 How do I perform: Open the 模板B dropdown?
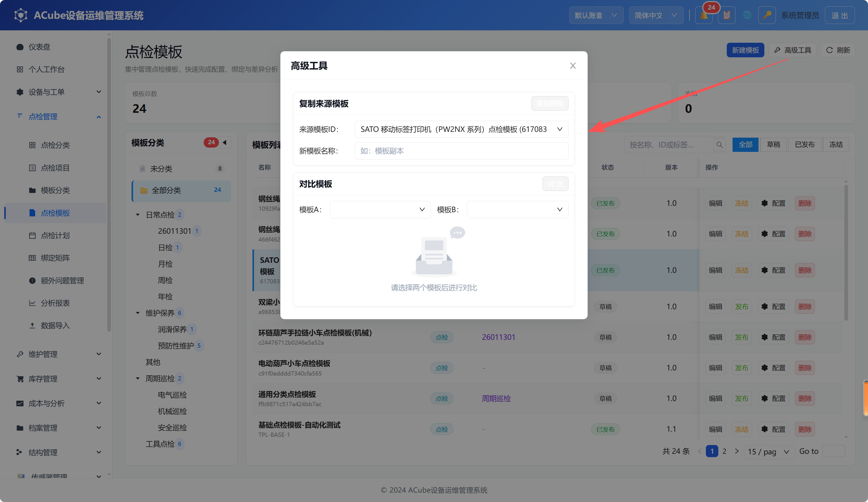coord(517,209)
